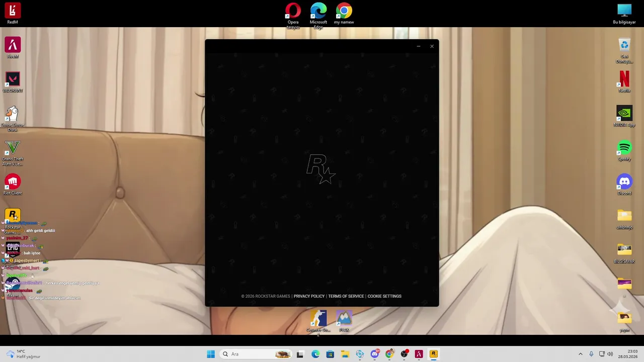Switch to OBS Studio in taskbar
Screen dimensions: 644x362
click(x=404, y=354)
